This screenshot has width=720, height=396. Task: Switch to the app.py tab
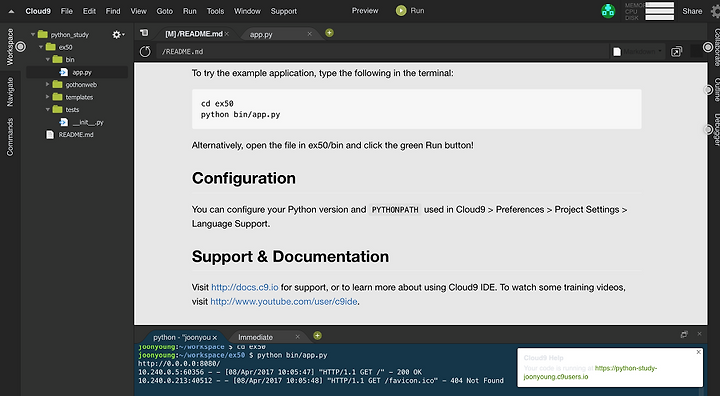click(261, 34)
